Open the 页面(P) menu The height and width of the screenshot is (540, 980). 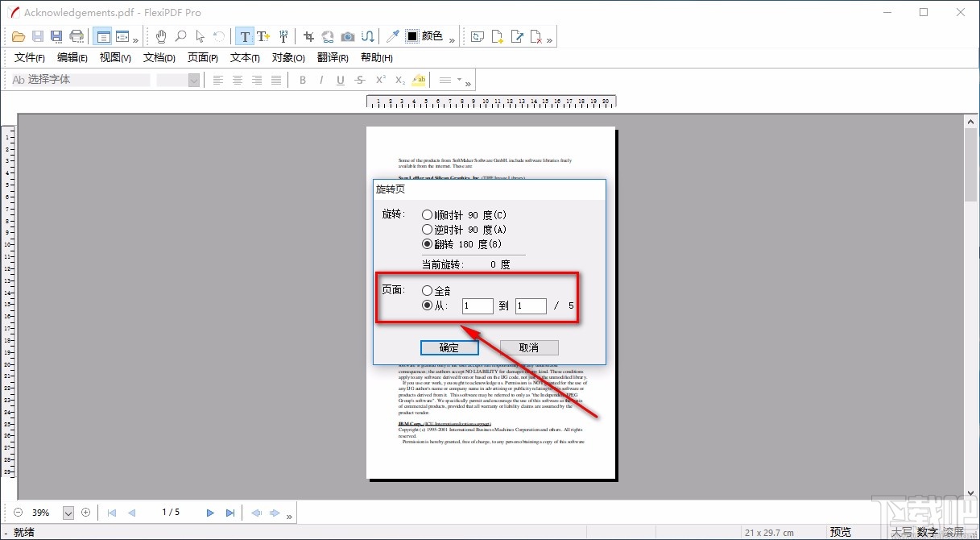[203, 58]
